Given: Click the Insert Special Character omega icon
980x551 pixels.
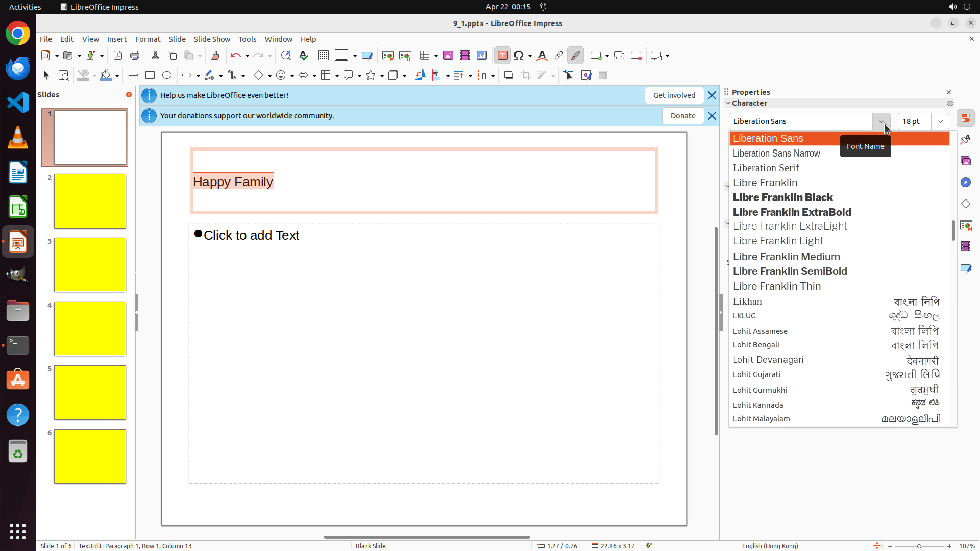Looking at the screenshot, I should [x=519, y=56].
